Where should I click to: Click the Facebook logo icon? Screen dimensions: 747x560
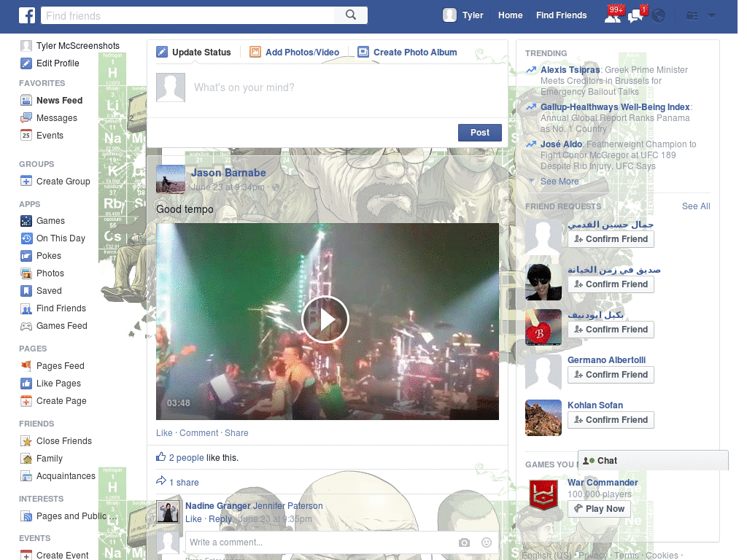[27, 15]
